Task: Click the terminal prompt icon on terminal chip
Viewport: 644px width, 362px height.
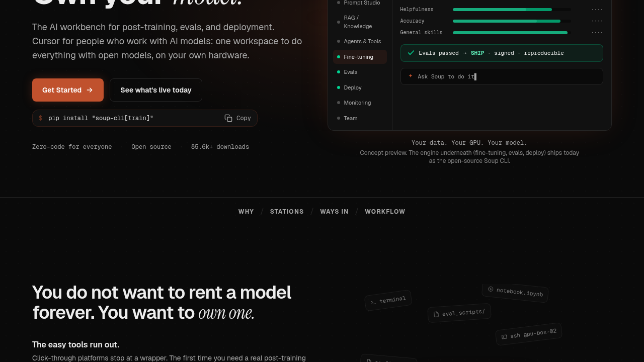Action: 373,302
